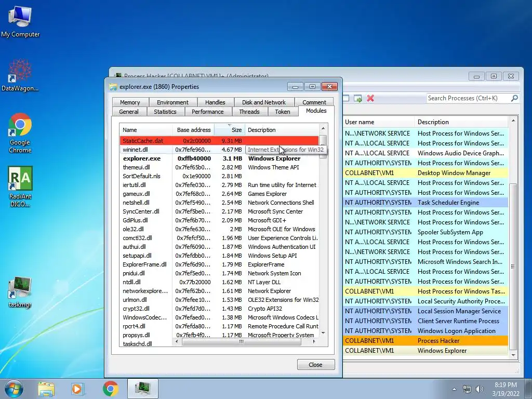Click search magnifier icon in Process Hacker
532x399 pixels.
click(514, 98)
